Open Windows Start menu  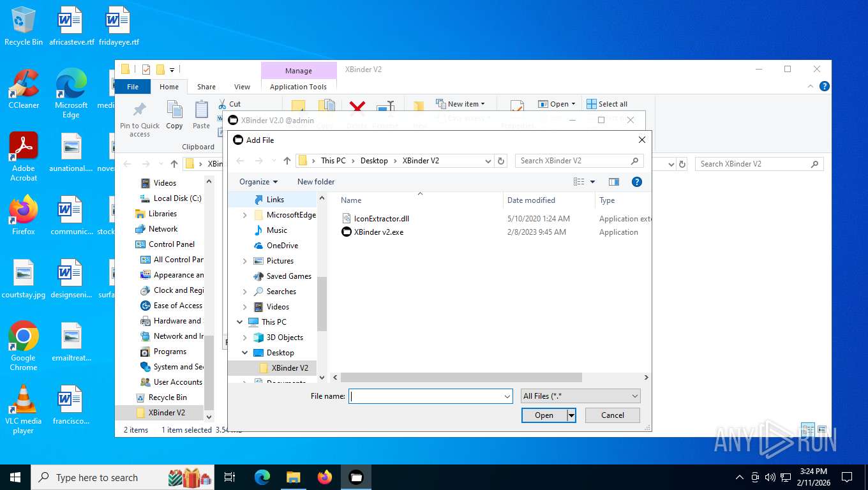click(15, 477)
